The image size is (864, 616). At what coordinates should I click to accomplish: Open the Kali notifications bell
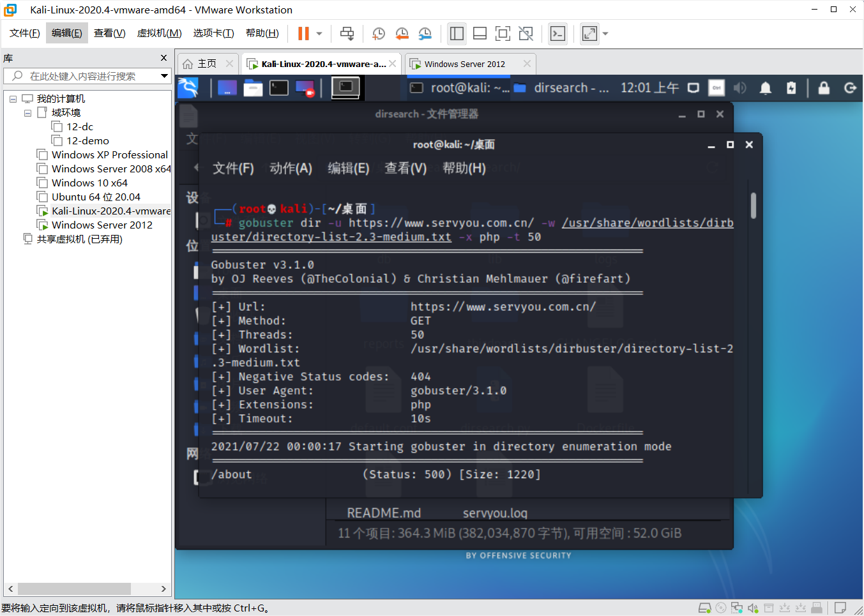click(x=765, y=88)
